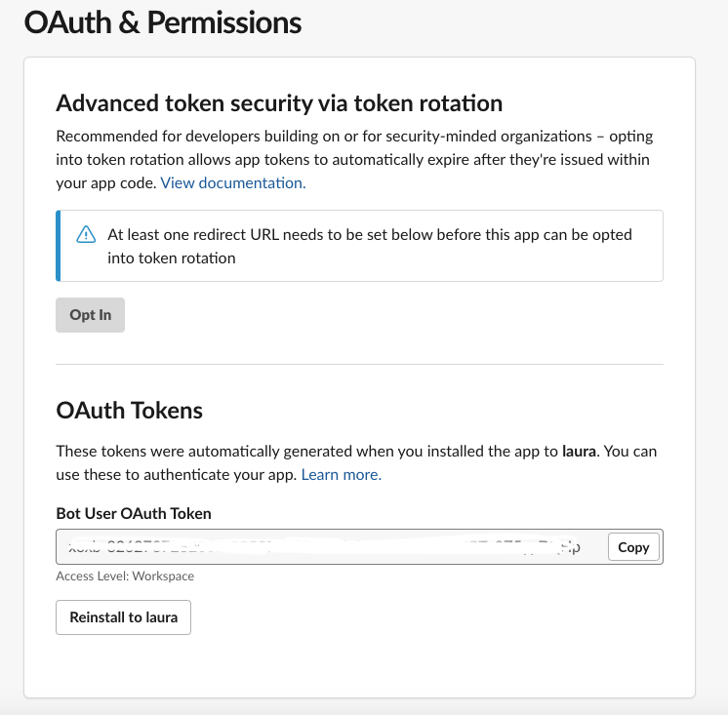The height and width of the screenshot is (715, 728).
Task: Click inside the Bot User OAuth Token field
Action: click(332, 547)
